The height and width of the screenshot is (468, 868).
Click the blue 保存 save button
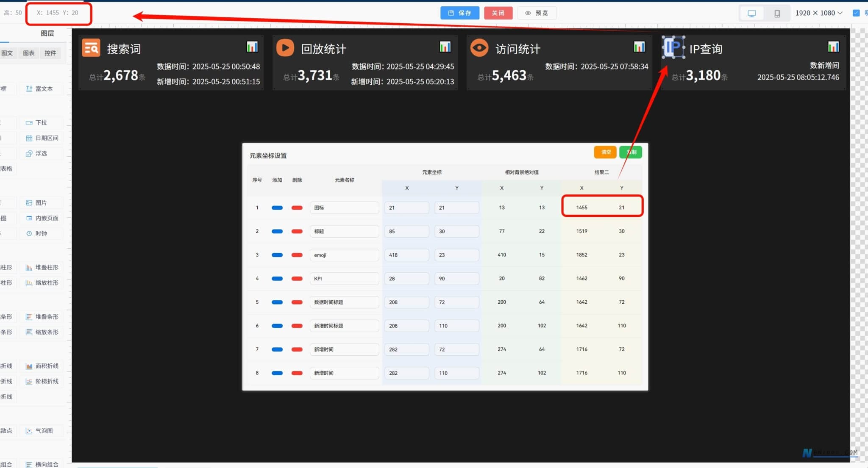pos(460,13)
